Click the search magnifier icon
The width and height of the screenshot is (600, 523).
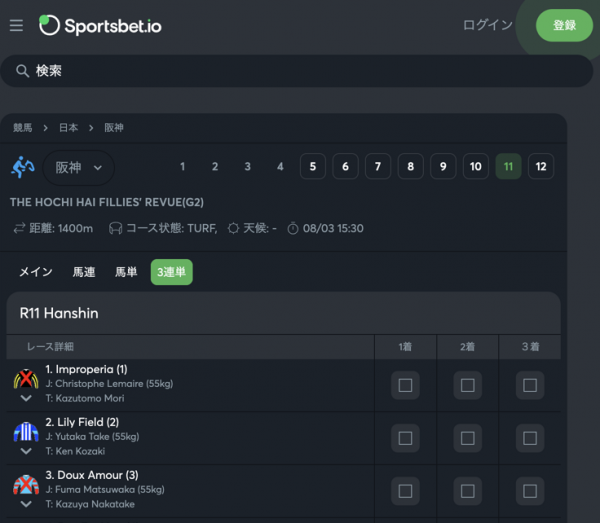[22, 71]
